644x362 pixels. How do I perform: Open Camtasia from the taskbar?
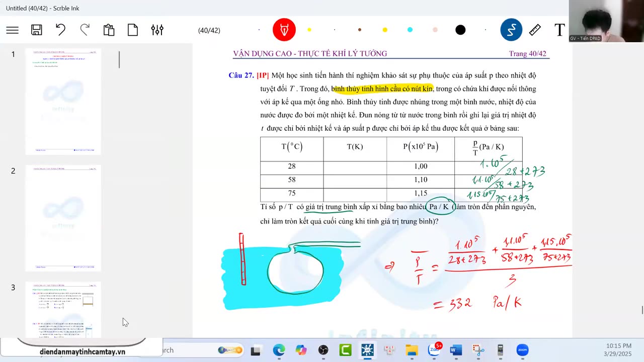345,350
